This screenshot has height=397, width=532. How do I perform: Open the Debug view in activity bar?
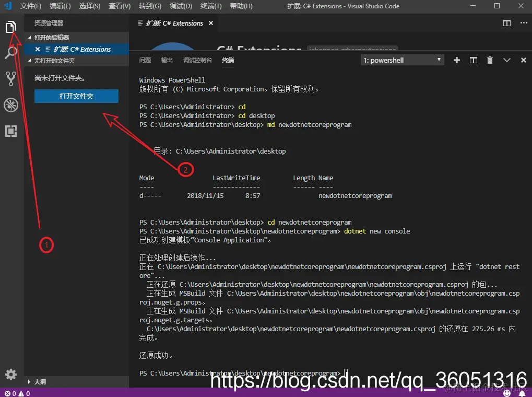pos(11,105)
